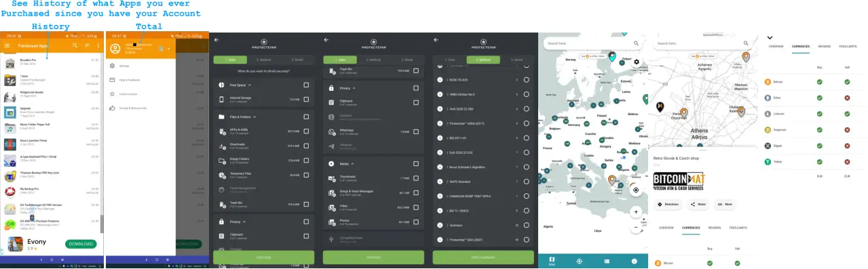868x269 pixels.
Task: Select the Map icon in the teal bottom bar
Action: [552, 261]
